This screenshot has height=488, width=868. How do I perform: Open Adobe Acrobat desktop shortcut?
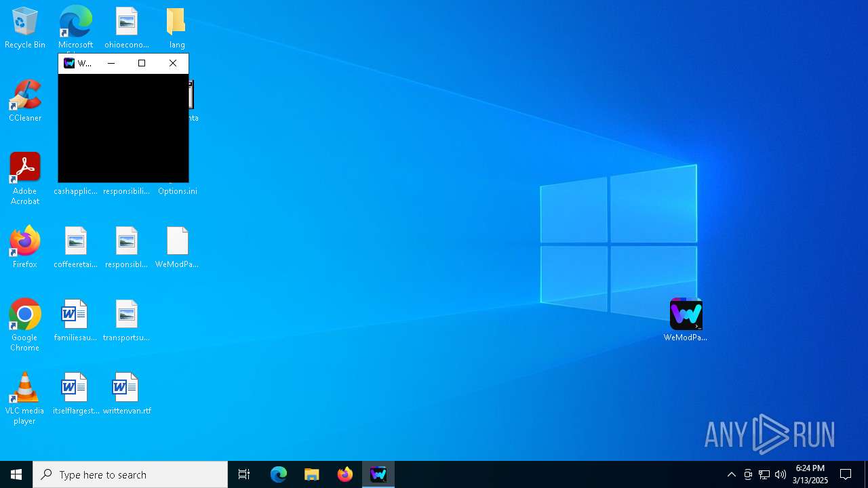pos(25,178)
